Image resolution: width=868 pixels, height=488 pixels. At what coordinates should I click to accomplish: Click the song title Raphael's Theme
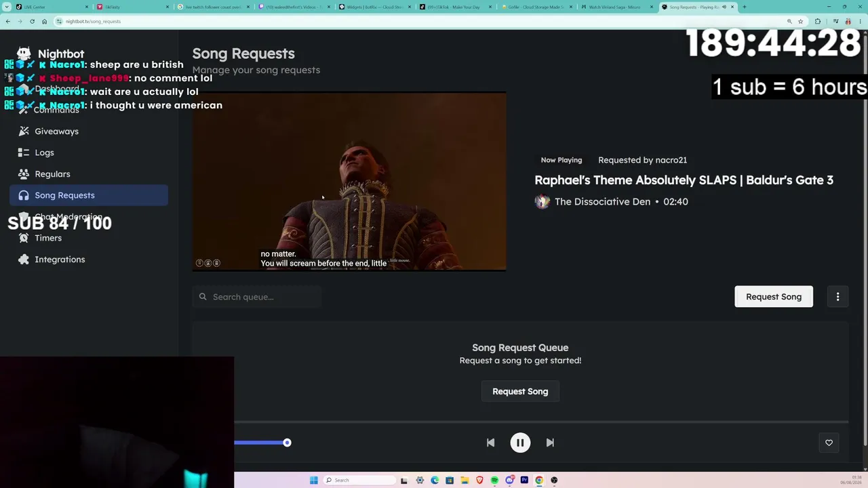coord(684,180)
